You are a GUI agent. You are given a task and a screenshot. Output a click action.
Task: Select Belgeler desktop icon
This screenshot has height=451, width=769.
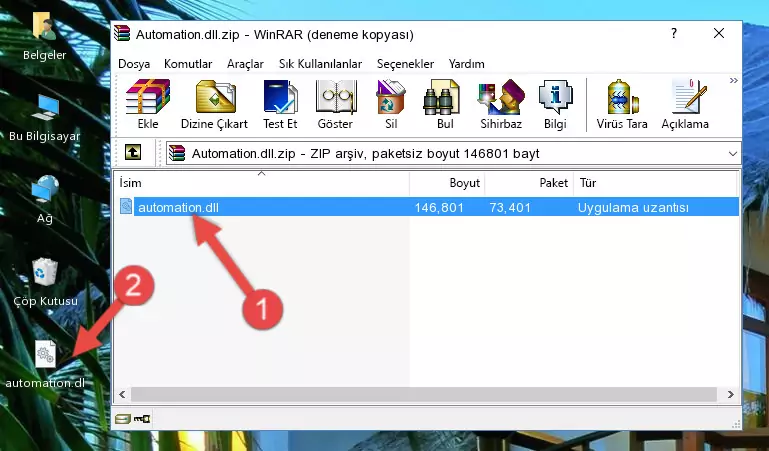point(45,37)
